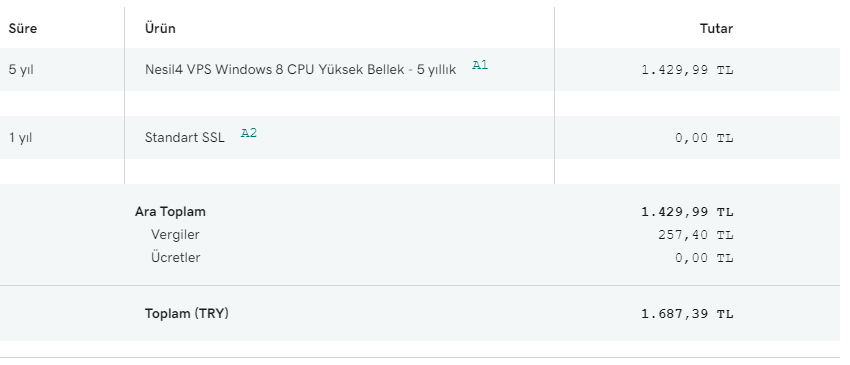Click the Toplam (TRY) label
This screenshot has height=365, width=850.
186,313
